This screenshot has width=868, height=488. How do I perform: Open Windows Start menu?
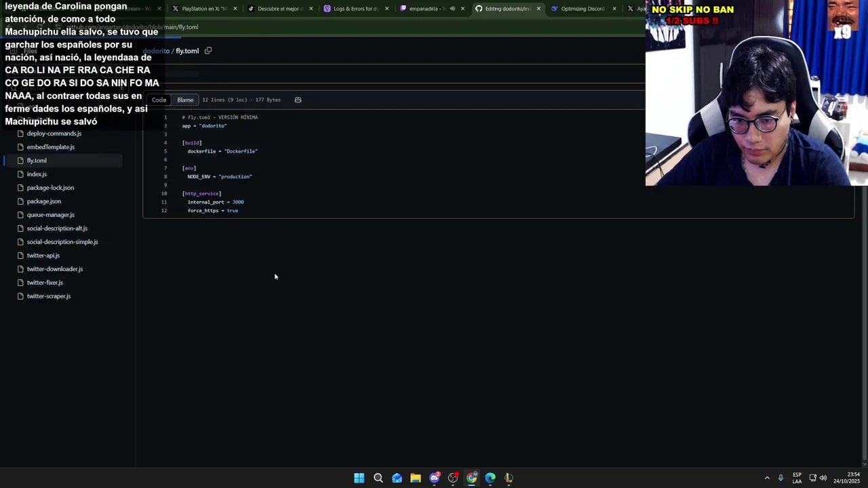click(x=359, y=478)
